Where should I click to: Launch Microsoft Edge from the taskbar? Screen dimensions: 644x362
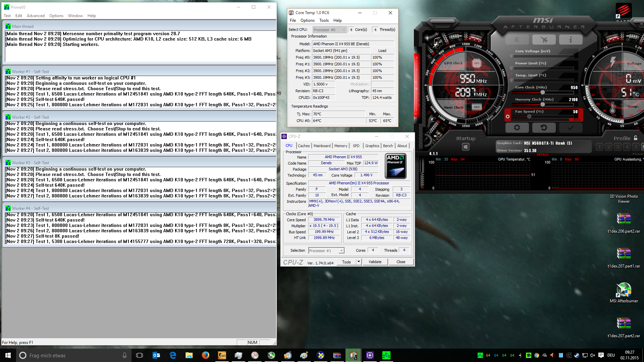[173, 355]
